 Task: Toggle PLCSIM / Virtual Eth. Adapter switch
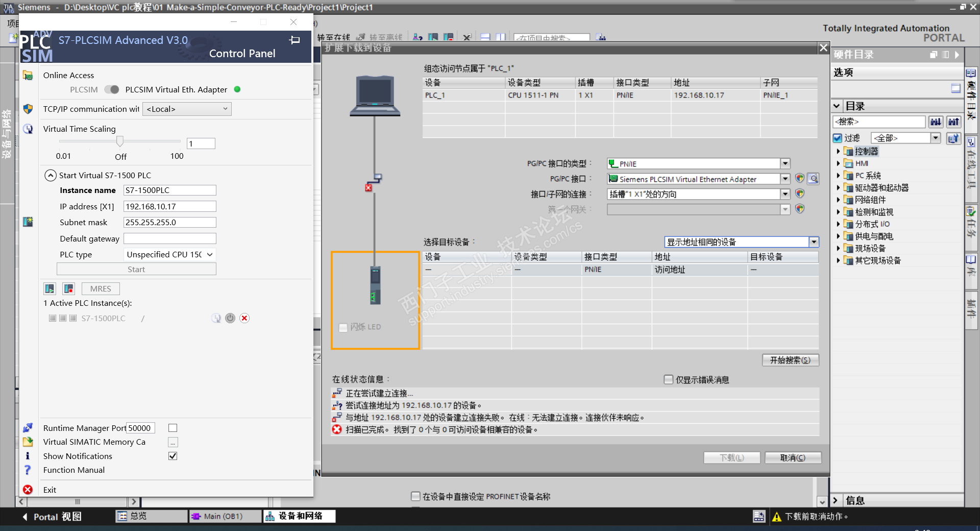112,89
